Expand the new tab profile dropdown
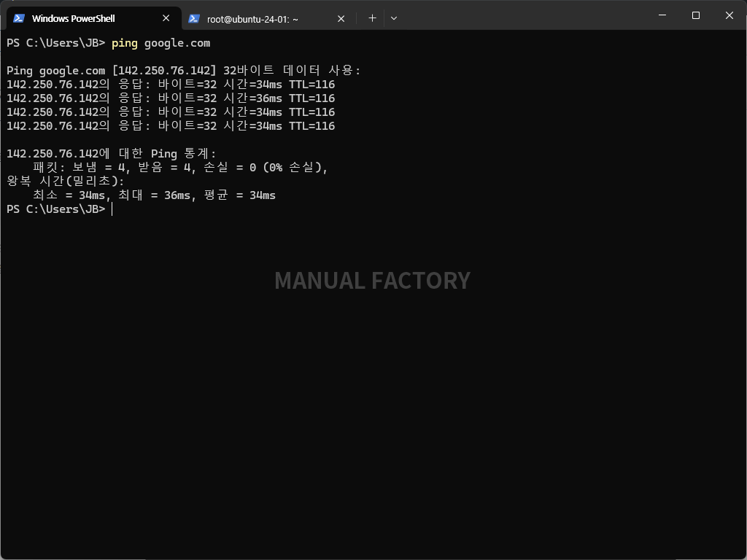The image size is (747, 560). 393,18
